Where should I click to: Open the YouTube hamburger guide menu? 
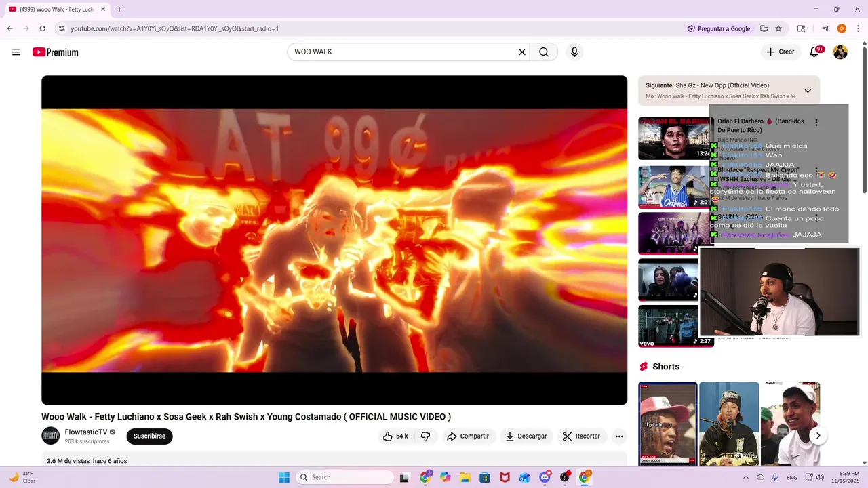tap(16, 52)
